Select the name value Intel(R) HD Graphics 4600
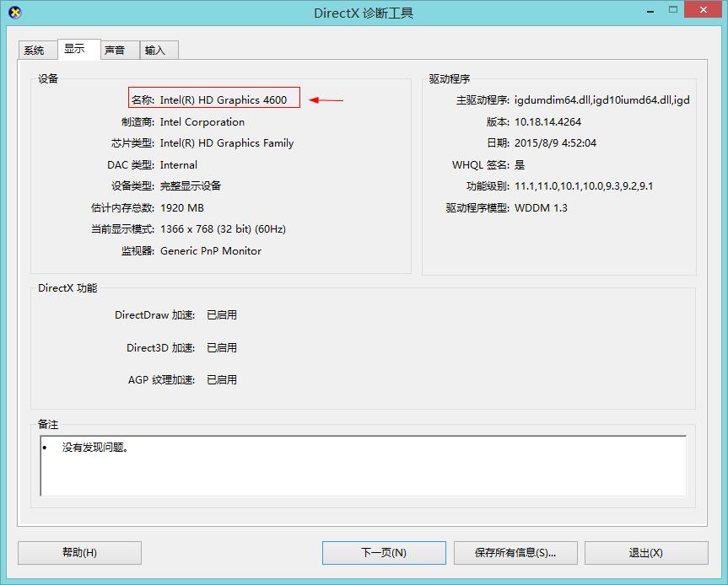This screenshot has width=728, height=585. (x=224, y=100)
